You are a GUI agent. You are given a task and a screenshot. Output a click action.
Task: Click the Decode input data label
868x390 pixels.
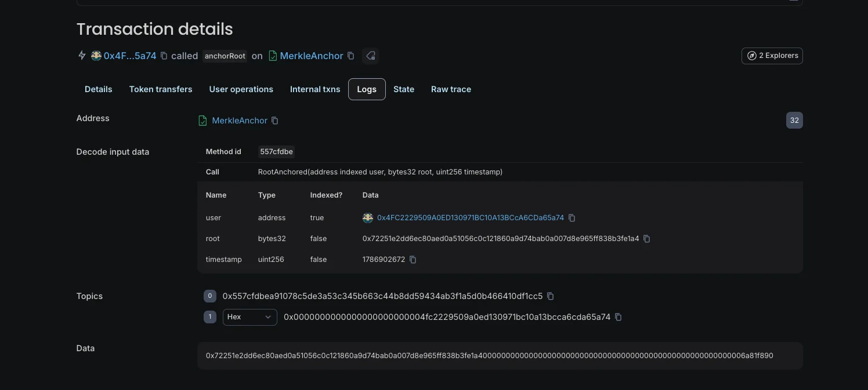113,152
